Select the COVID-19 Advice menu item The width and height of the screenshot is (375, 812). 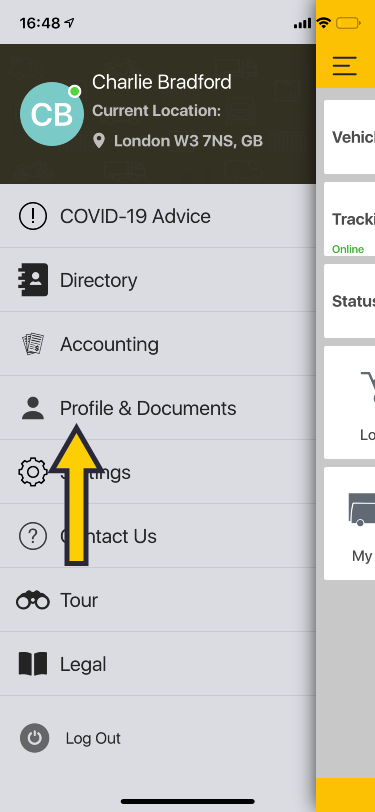coord(158,216)
